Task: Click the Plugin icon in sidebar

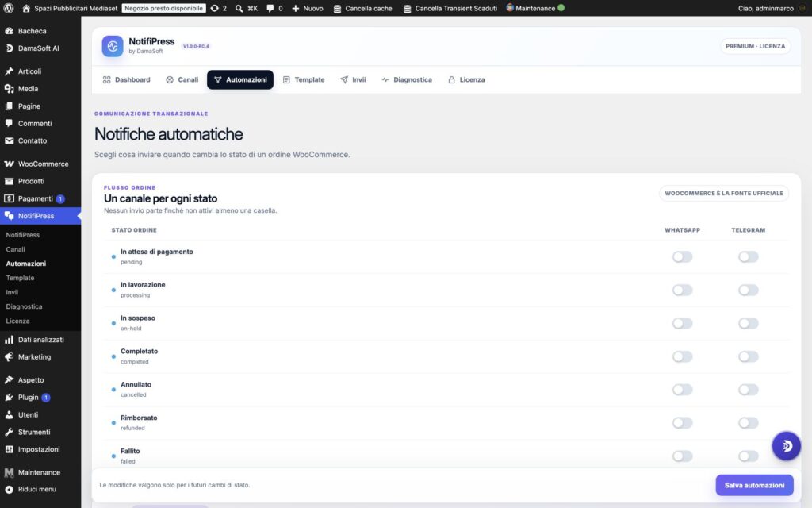Action: point(9,398)
